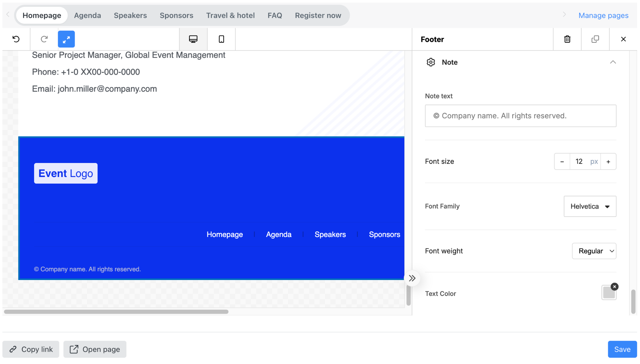Collapse the Note section chevron
Screen dimensions: 640x364
click(613, 62)
